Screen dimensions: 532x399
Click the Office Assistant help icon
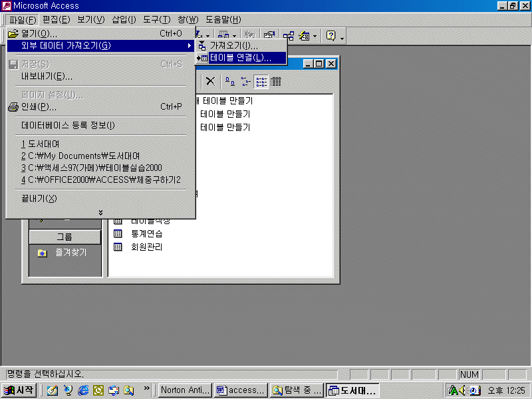(331, 36)
